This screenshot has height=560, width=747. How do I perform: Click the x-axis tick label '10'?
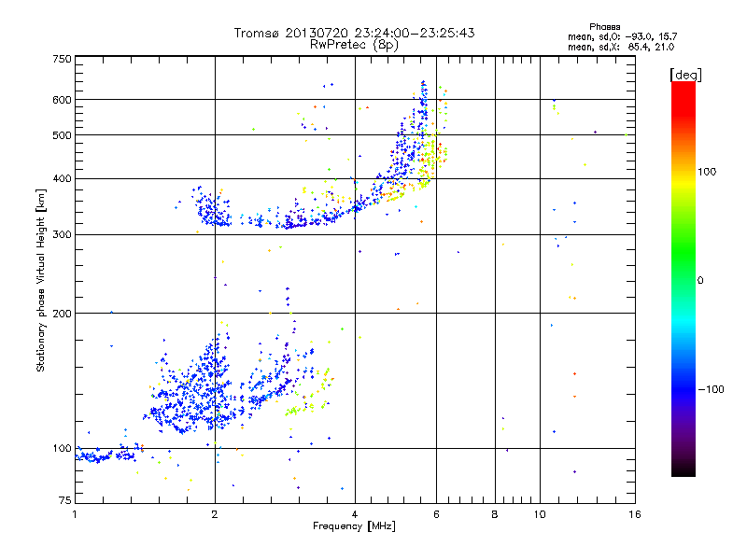[x=540, y=514]
